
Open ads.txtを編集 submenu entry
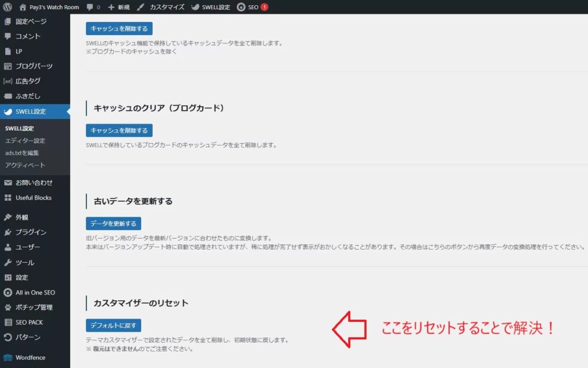click(22, 153)
